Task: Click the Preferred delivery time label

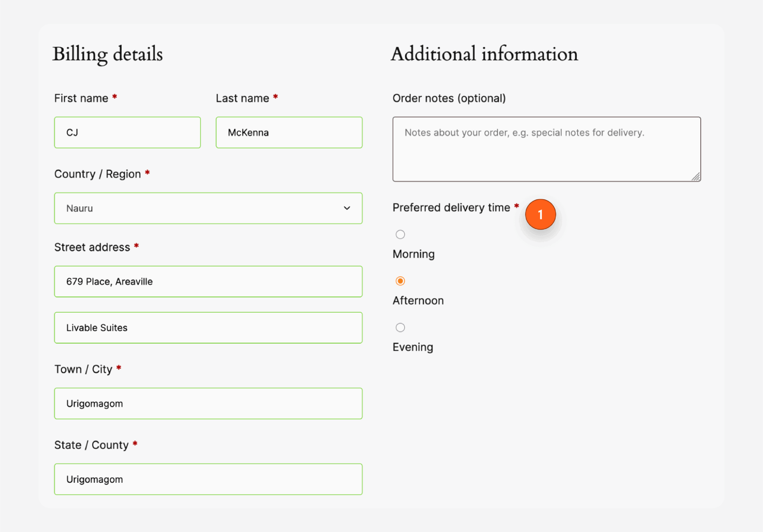Action: pos(452,207)
